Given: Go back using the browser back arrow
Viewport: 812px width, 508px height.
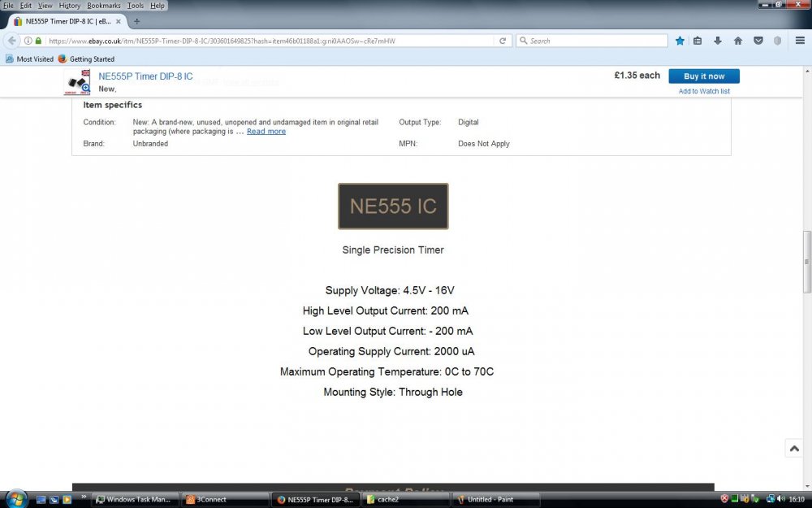Looking at the screenshot, I should pos(11,41).
